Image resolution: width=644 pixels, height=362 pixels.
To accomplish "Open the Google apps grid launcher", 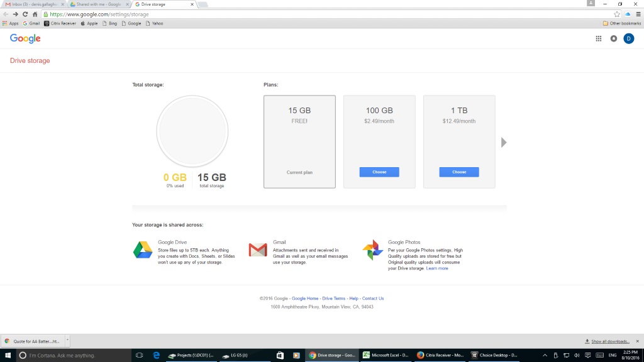I will 598,39.
